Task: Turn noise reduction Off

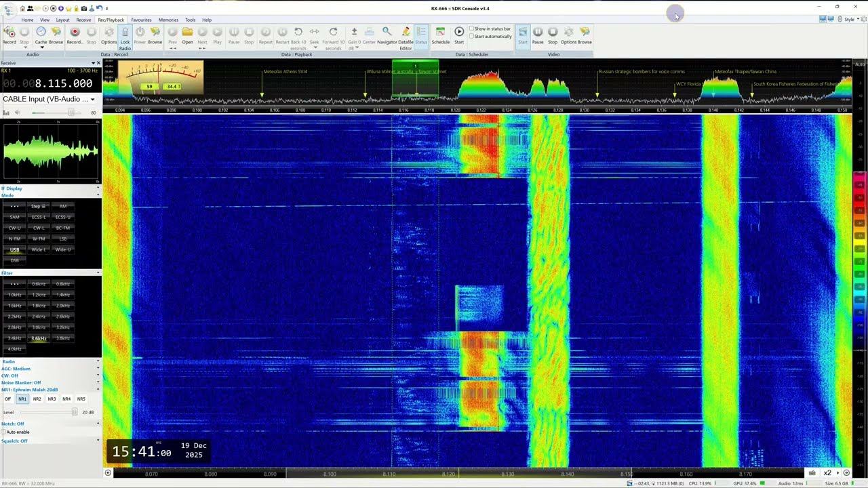Action: pyautogui.click(x=8, y=399)
